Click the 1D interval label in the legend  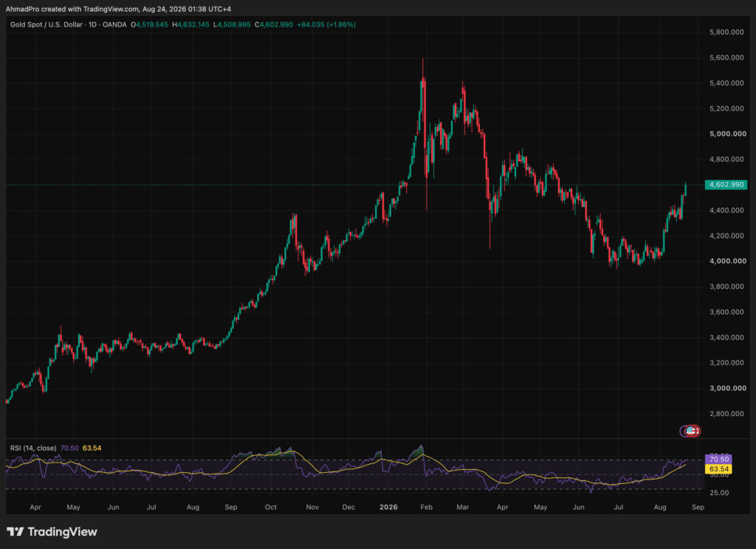(92, 24)
